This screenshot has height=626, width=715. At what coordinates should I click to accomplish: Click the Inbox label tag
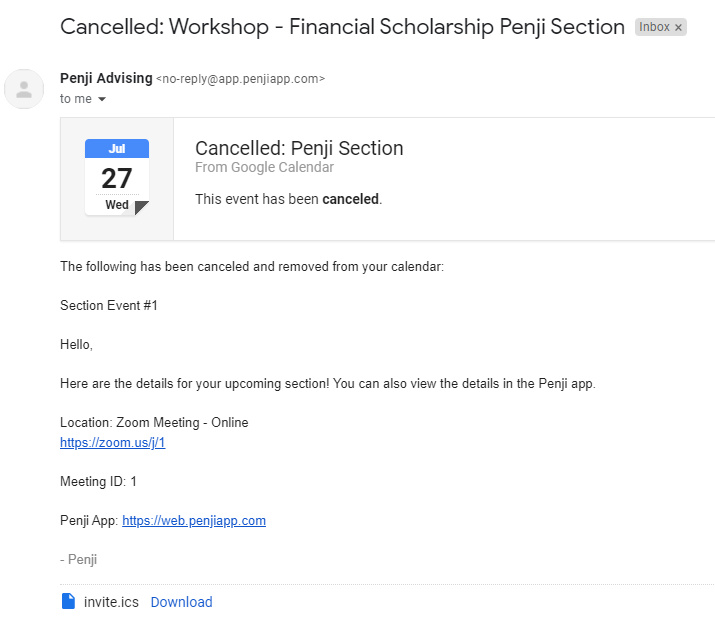654,27
